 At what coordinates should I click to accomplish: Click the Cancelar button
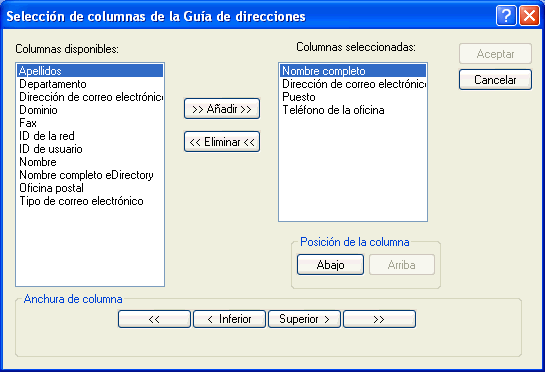[x=495, y=80]
